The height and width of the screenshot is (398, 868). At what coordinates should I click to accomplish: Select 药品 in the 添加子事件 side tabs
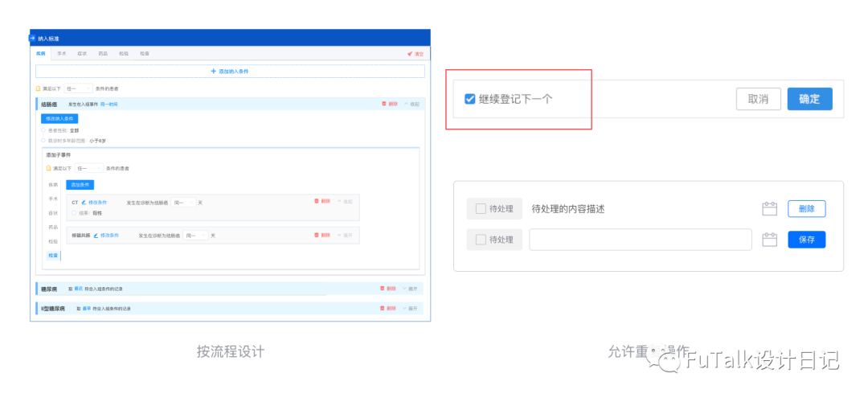pos(53,228)
